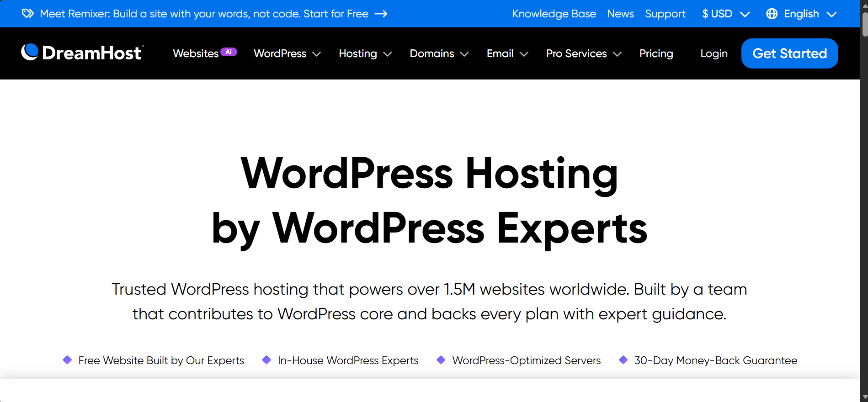Click the arrow after Start for Free

click(381, 14)
